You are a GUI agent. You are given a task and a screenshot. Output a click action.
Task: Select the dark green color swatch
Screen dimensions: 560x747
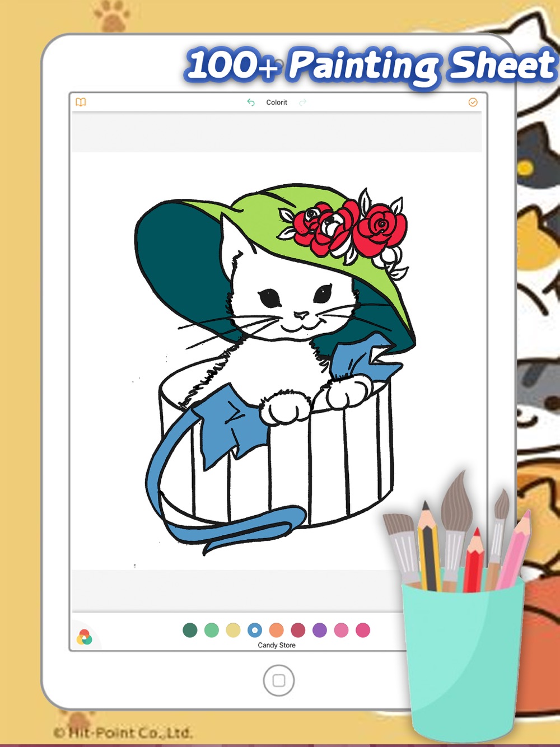pyautogui.click(x=190, y=630)
